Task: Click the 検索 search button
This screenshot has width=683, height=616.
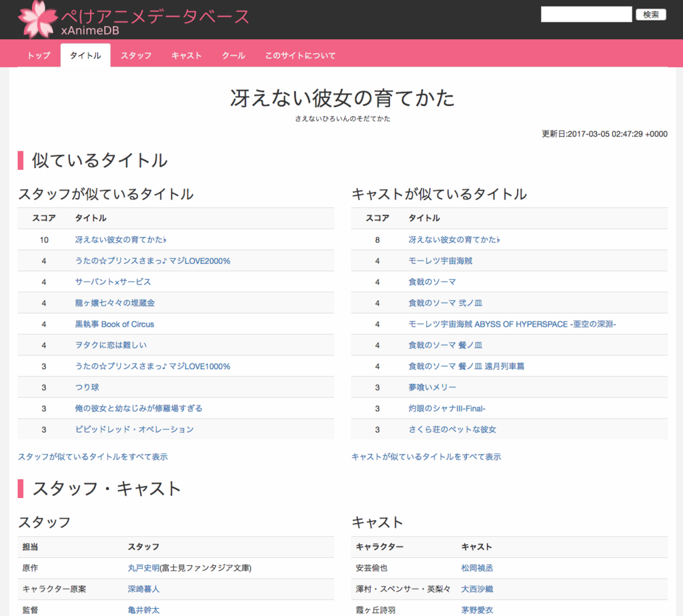Action: point(651,15)
